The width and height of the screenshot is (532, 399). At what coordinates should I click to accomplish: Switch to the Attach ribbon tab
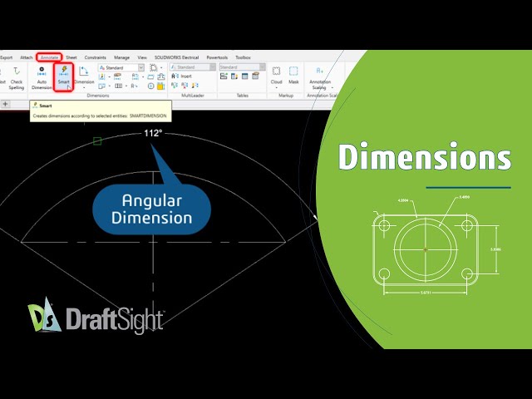coord(27,57)
